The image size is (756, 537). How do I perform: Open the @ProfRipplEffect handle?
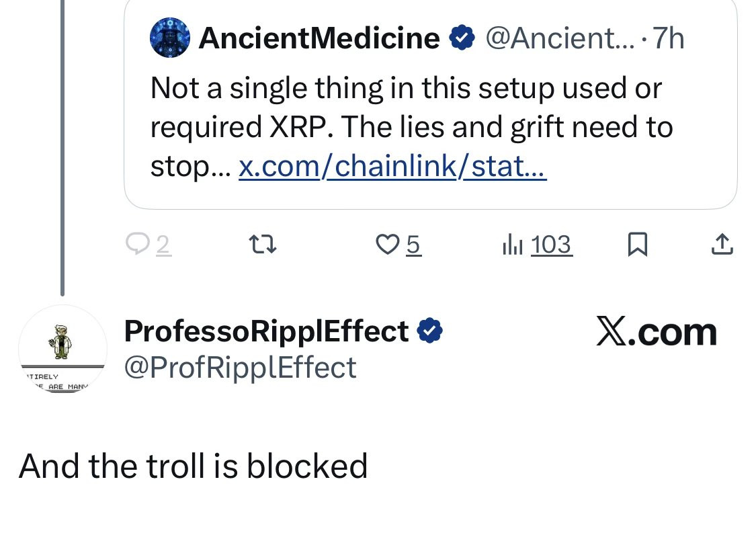point(240,367)
